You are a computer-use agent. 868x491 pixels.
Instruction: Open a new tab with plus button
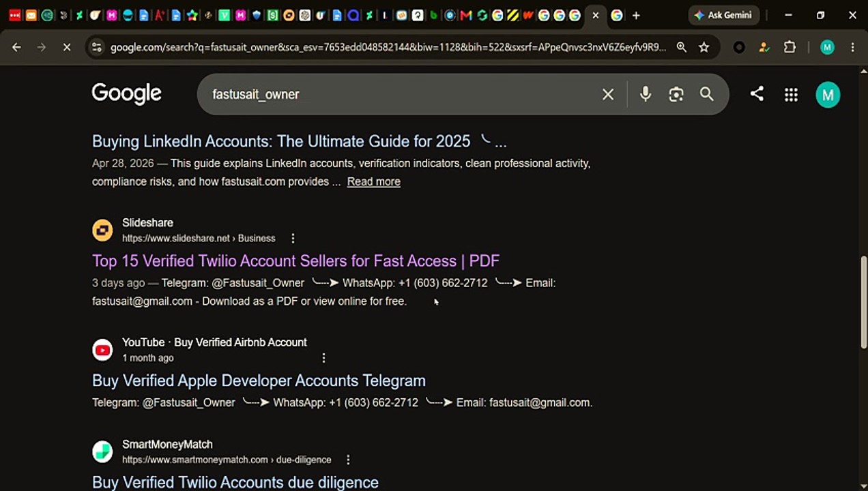coord(636,15)
